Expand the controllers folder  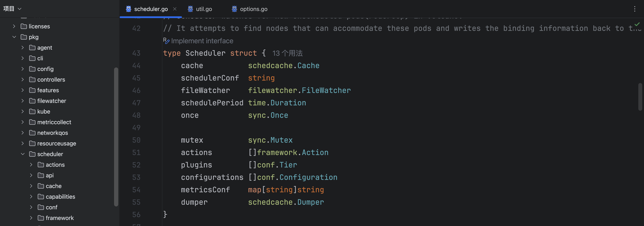point(23,79)
